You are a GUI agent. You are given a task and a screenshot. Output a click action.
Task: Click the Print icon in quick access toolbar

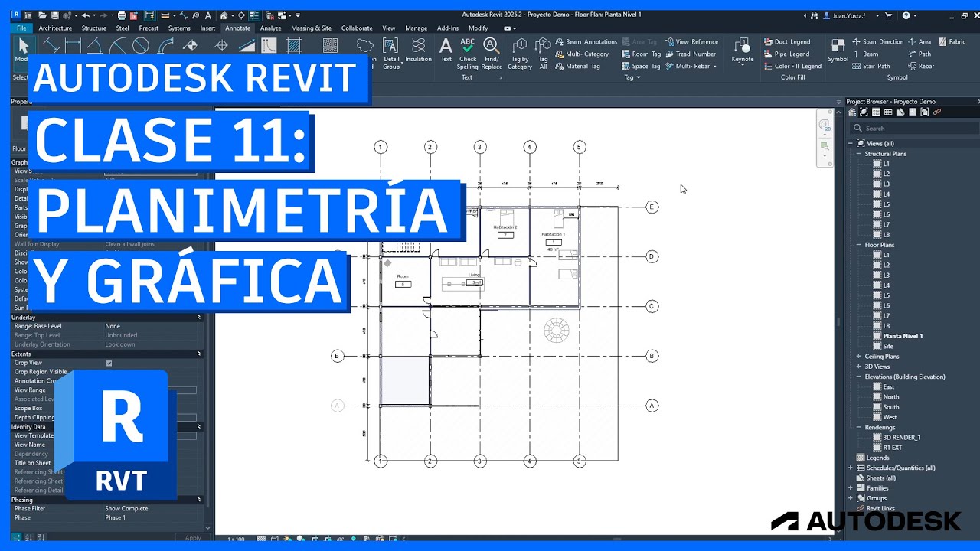click(122, 15)
